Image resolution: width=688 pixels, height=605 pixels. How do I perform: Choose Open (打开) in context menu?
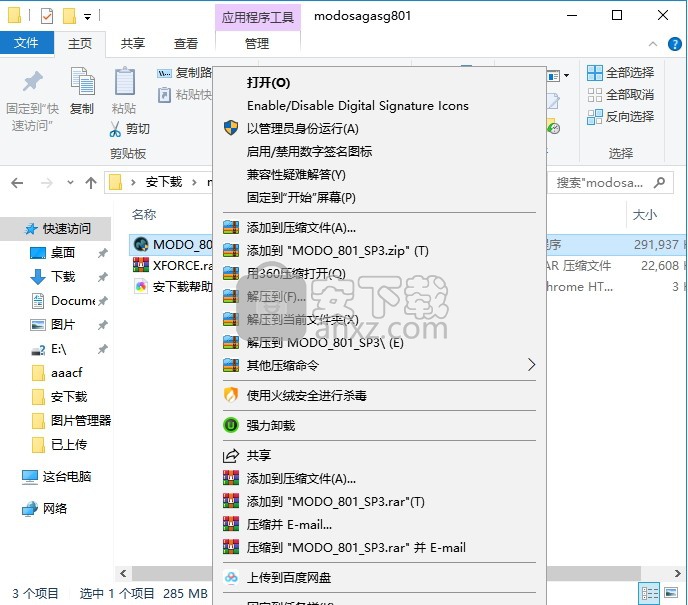pos(380,82)
